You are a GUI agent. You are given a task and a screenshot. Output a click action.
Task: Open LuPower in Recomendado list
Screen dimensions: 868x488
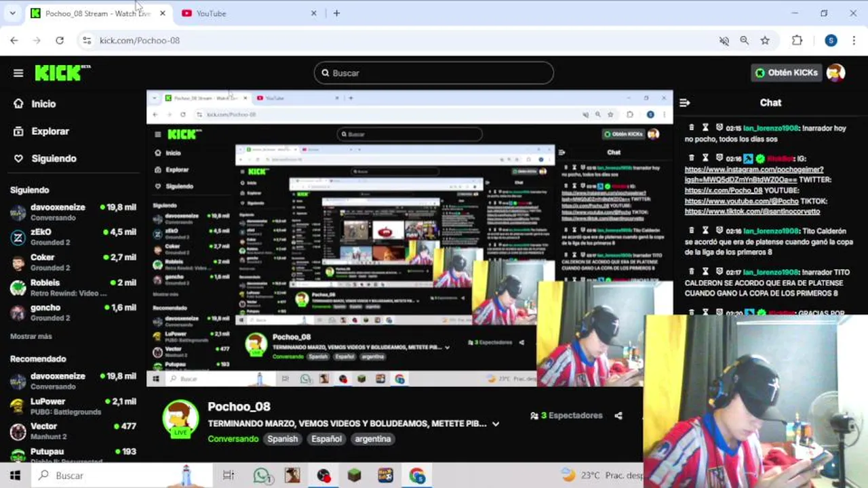coord(73,406)
